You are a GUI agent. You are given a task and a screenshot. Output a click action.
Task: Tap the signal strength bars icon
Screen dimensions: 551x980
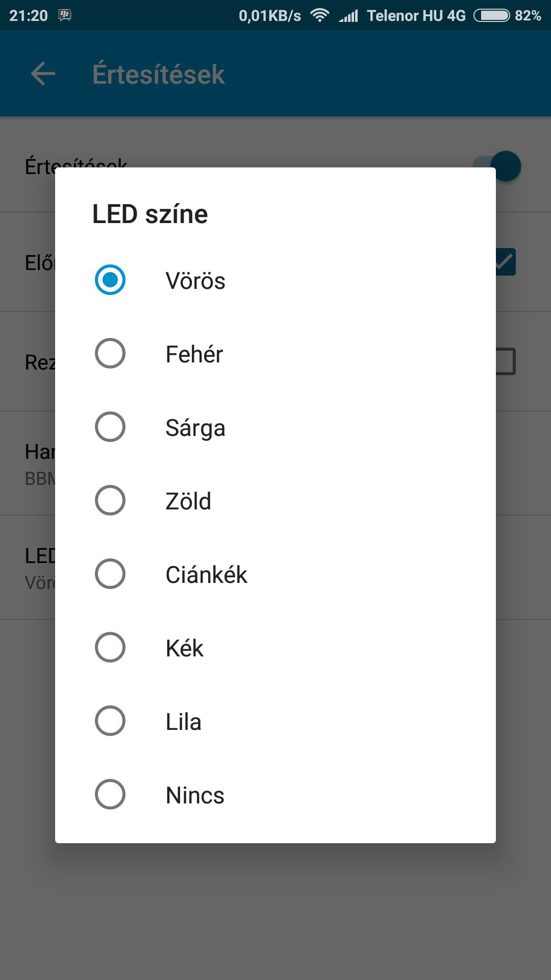pos(349,15)
